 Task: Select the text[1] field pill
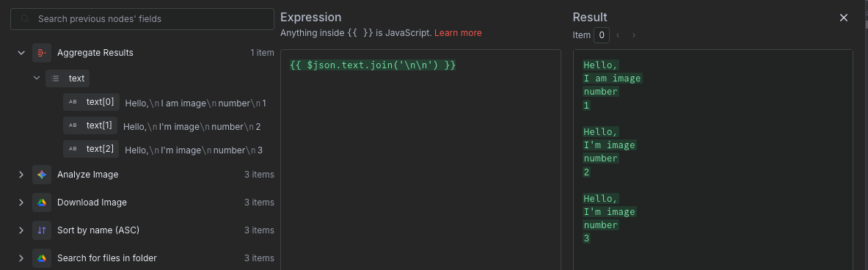(91, 125)
